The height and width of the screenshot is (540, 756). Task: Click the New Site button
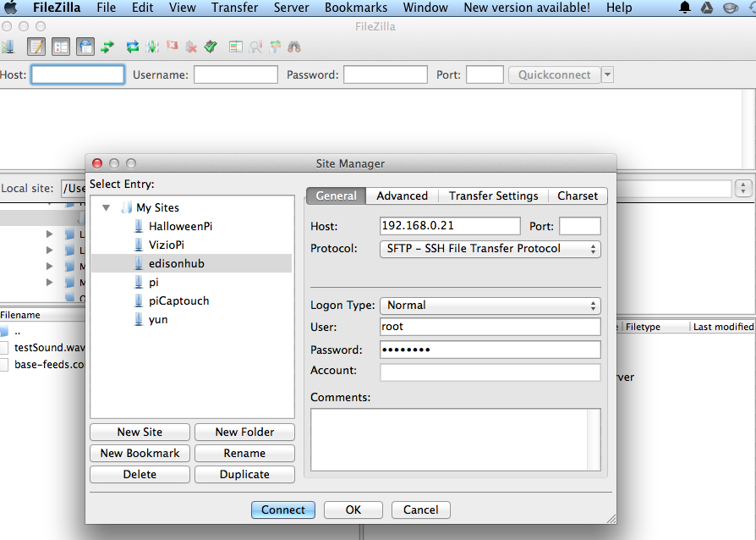click(x=140, y=432)
